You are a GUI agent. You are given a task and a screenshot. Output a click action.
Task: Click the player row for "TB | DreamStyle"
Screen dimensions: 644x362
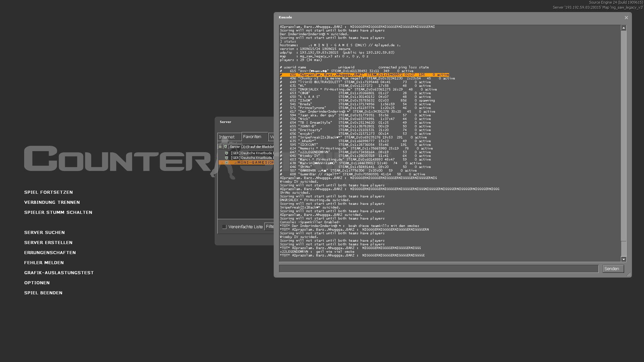(x=356, y=123)
